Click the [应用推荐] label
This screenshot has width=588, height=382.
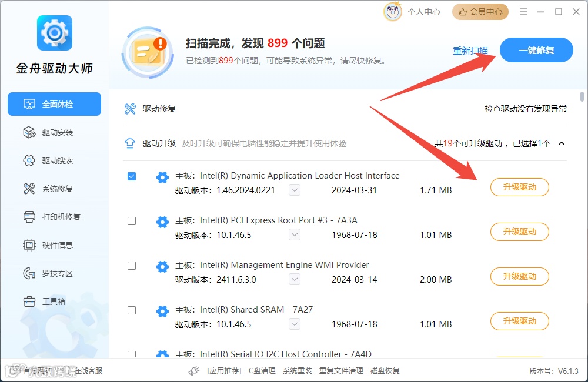[224, 371]
